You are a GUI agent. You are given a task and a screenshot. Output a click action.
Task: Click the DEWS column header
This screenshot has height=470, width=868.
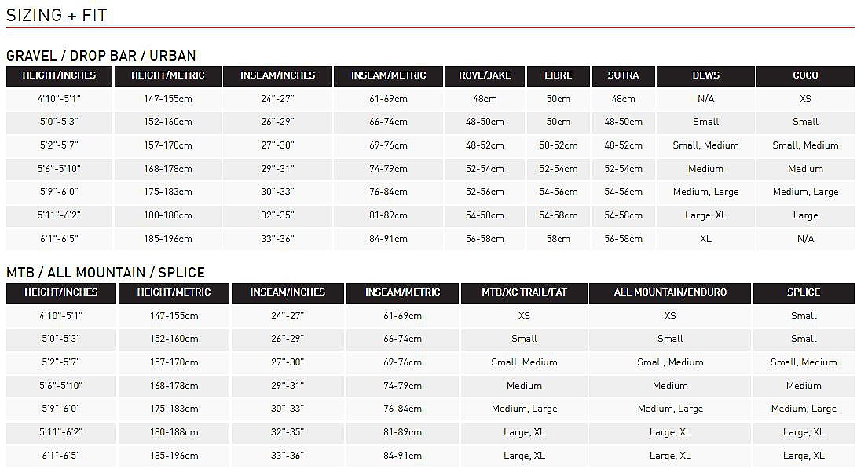tap(705, 76)
